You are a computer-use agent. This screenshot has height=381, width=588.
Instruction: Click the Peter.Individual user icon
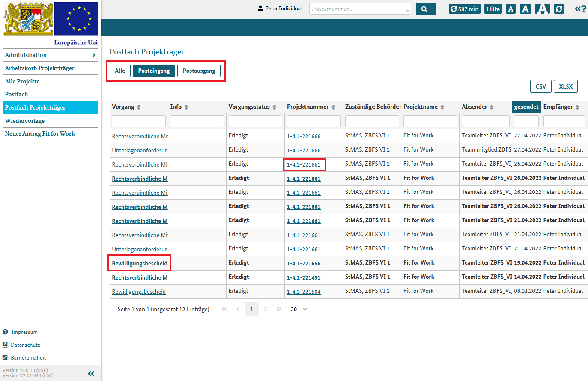260,9
